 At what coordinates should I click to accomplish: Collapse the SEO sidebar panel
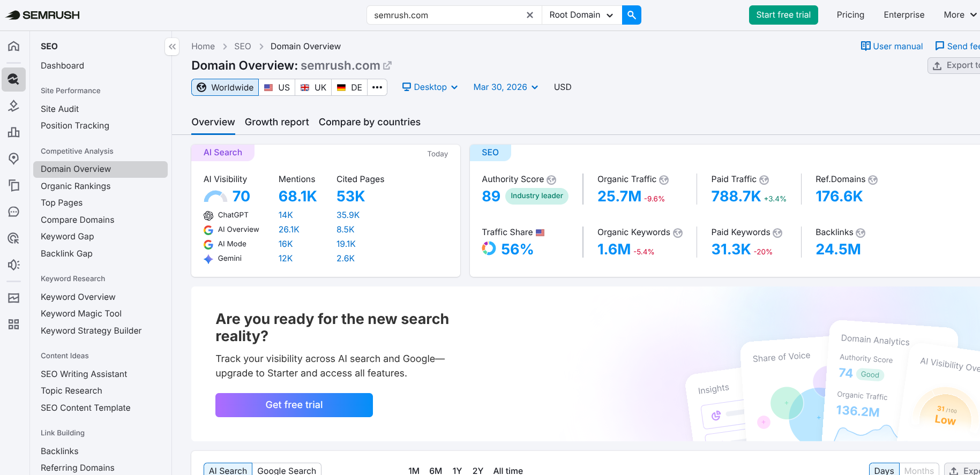pyautogui.click(x=172, y=47)
